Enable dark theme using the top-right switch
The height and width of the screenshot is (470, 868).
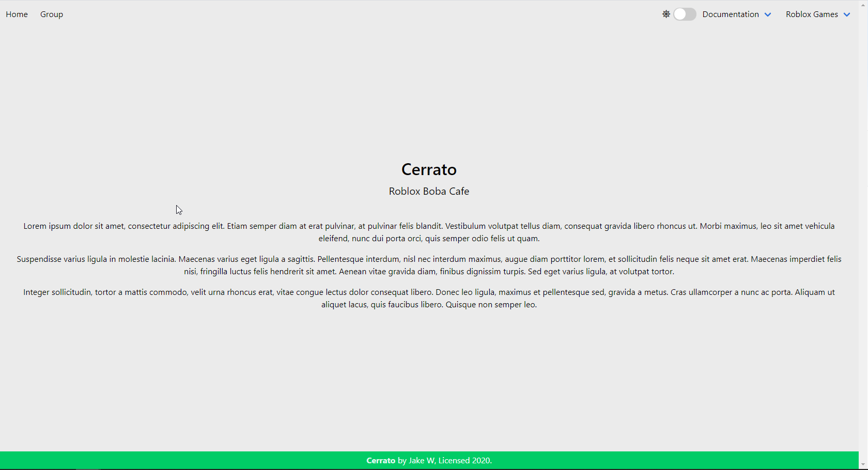point(685,14)
